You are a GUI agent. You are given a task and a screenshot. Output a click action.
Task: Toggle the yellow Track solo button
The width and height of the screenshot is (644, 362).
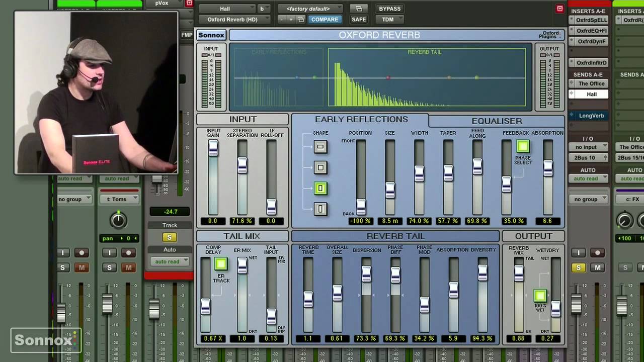(169, 237)
